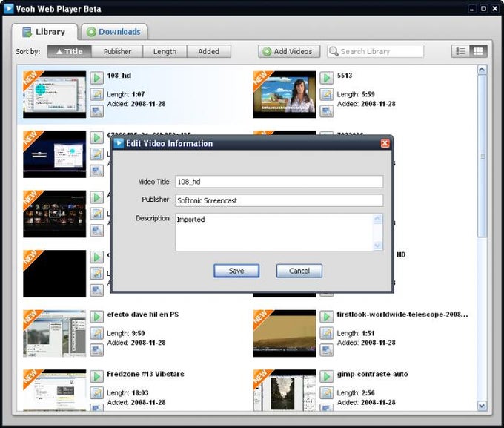Switch to grid thumbnail view

(478, 51)
